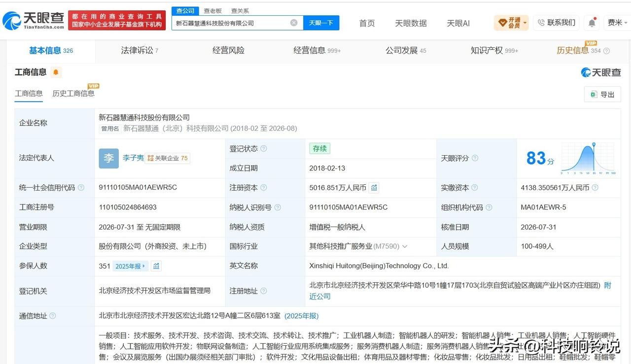Screen dimensions: 631x364
Task: Click the red 国家中小企业发展子基金 banner
Action: tap(117, 20)
